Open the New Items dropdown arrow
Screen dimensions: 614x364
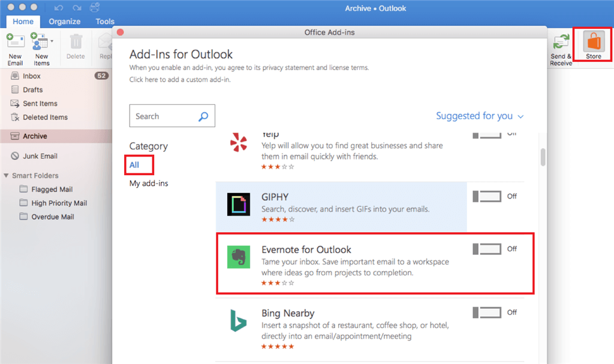52,41
